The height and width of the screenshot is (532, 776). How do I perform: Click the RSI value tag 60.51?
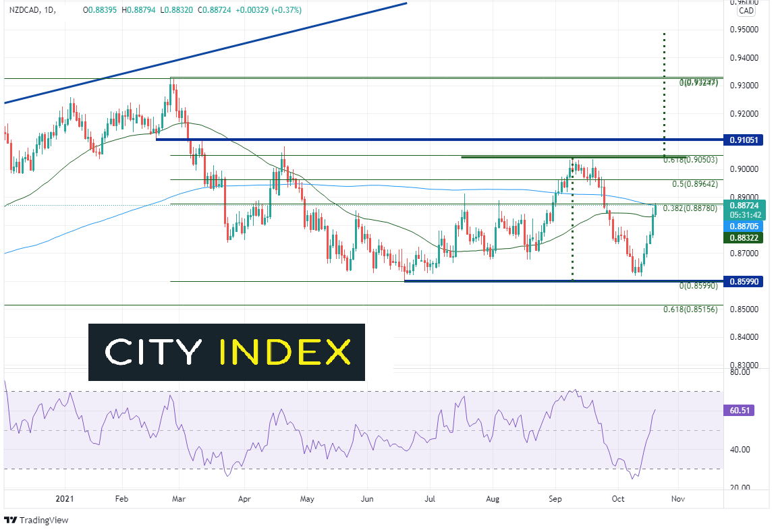click(740, 411)
